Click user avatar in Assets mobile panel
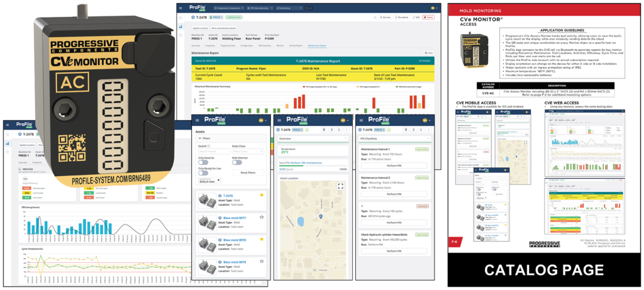The width and height of the screenshot is (644, 290). [260, 120]
